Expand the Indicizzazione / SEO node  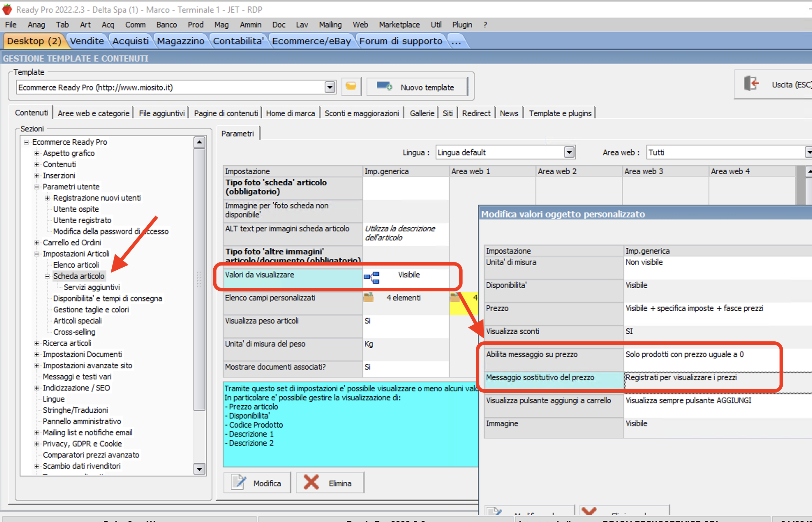[x=37, y=388]
